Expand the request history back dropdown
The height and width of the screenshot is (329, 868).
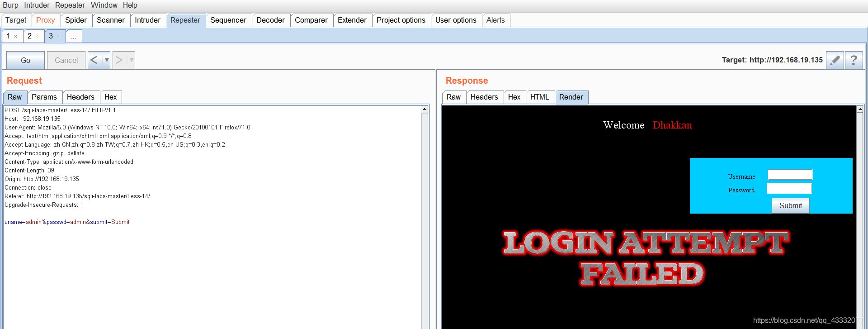tap(107, 60)
